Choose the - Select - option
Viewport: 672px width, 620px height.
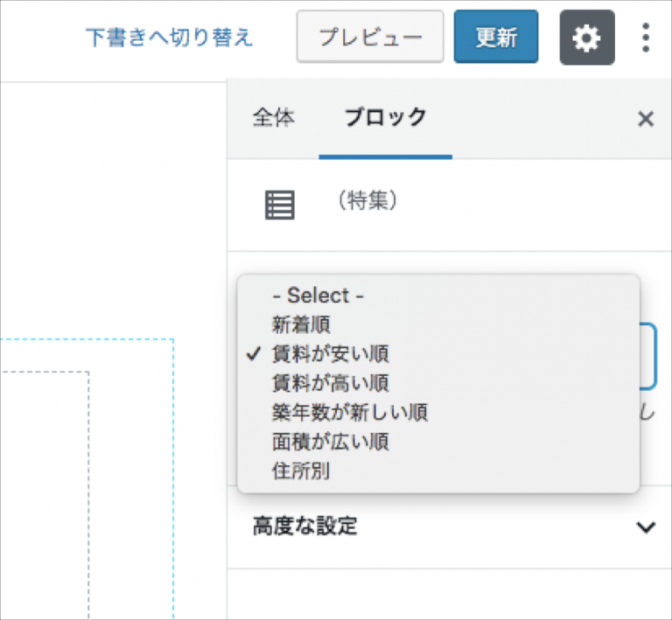coord(438,296)
